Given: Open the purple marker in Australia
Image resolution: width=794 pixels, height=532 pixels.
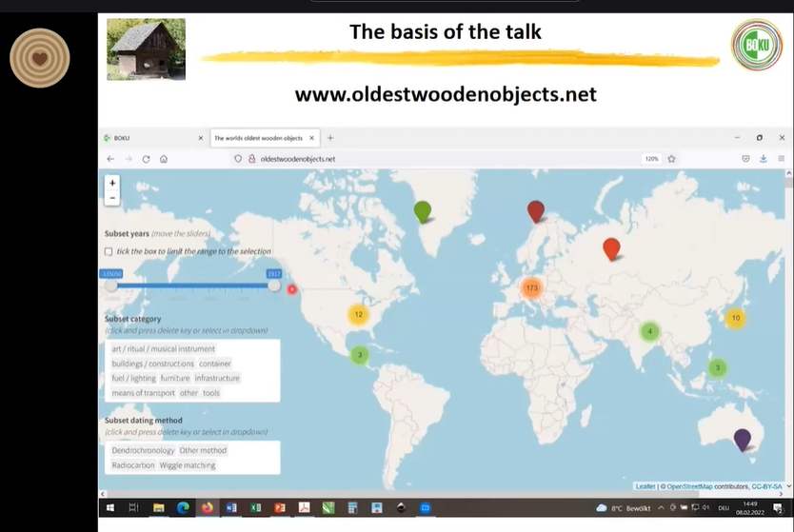Looking at the screenshot, I should [742, 440].
